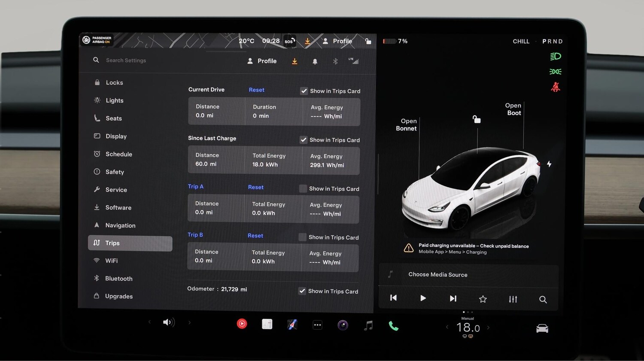This screenshot has height=361, width=644.
Task: Open the media equalizer settings icon
Action: click(513, 299)
